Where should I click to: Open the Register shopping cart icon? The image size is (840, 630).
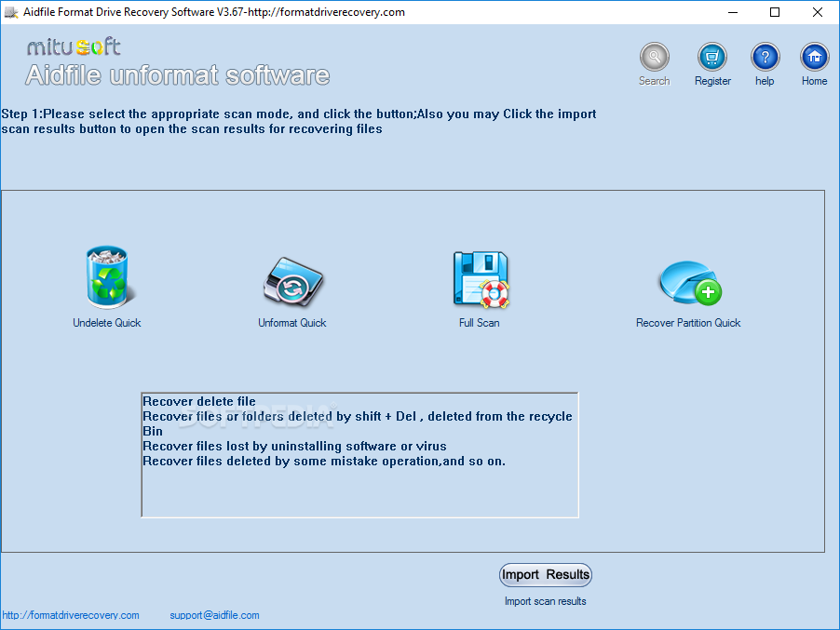[712, 57]
